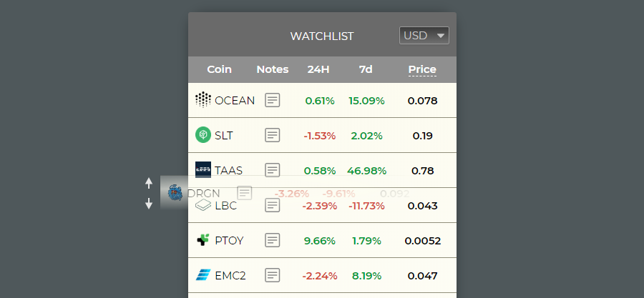The width and height of the screenshot is (644, 298).
Task: Click the 24H column header
Action: (318, 70)
